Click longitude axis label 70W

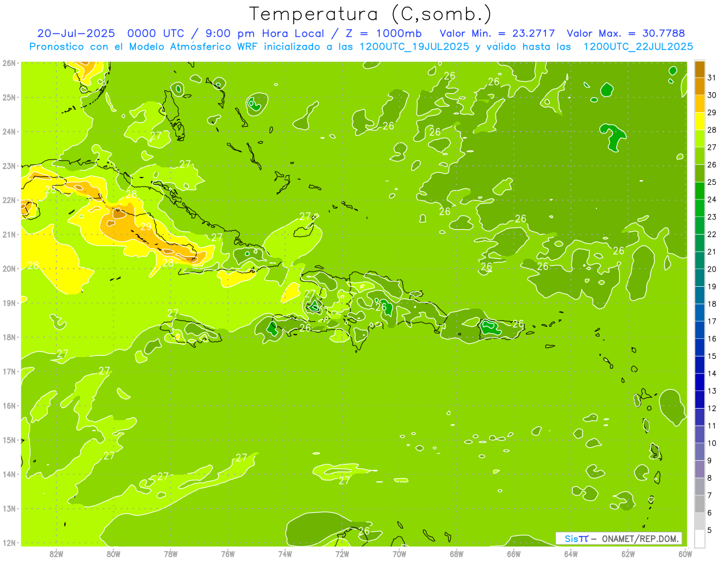(399, 554)
